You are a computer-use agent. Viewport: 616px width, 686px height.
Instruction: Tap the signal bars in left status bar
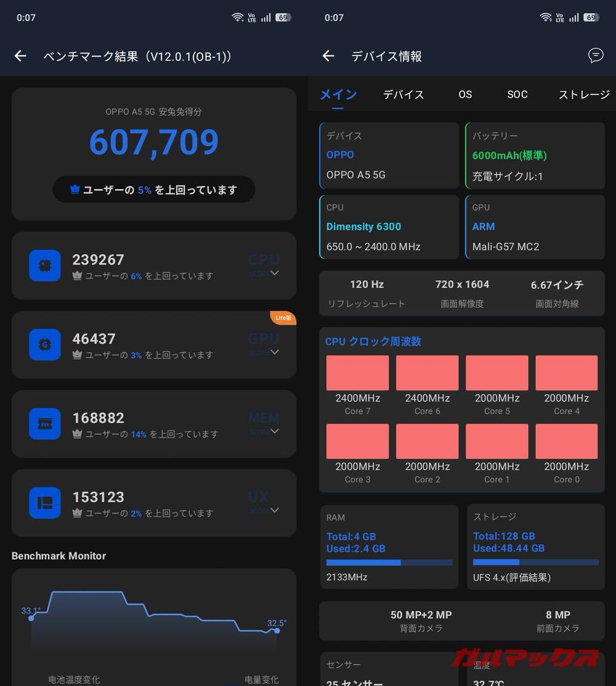(266, 17)
